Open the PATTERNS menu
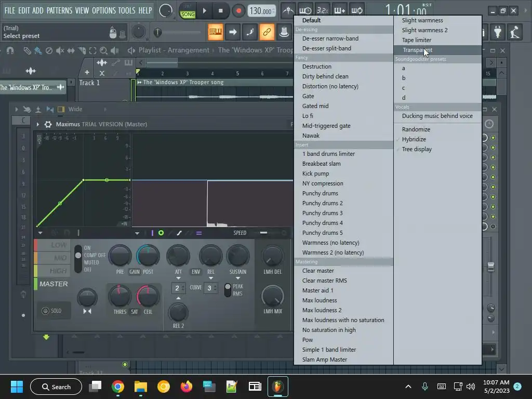The height and width of the screenshot is (399, 532). [x=59, y=10]
